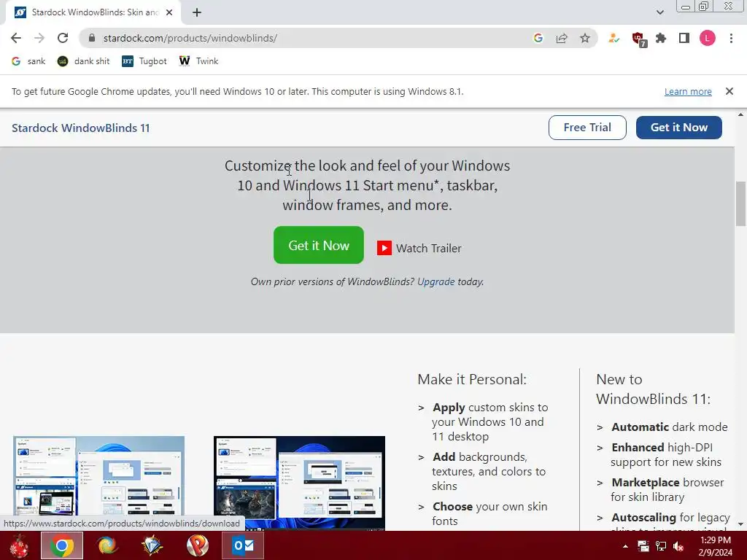Open the Twink bookmark
Viewport: 747px width, 560px height.
(198, 61)
